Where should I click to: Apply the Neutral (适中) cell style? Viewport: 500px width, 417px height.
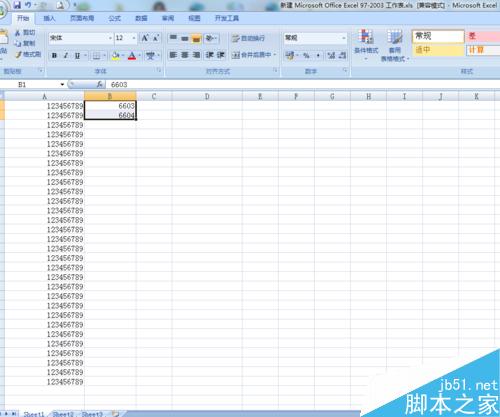coord(438,50)
